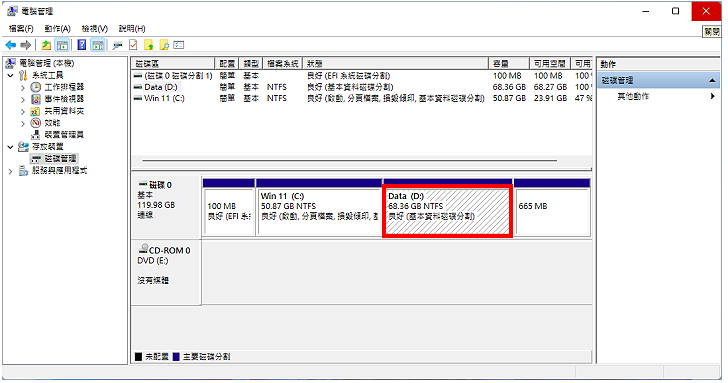Sort by the 配置 column header
The width and height of the screenshot is (728, 383).
(227, 64)
